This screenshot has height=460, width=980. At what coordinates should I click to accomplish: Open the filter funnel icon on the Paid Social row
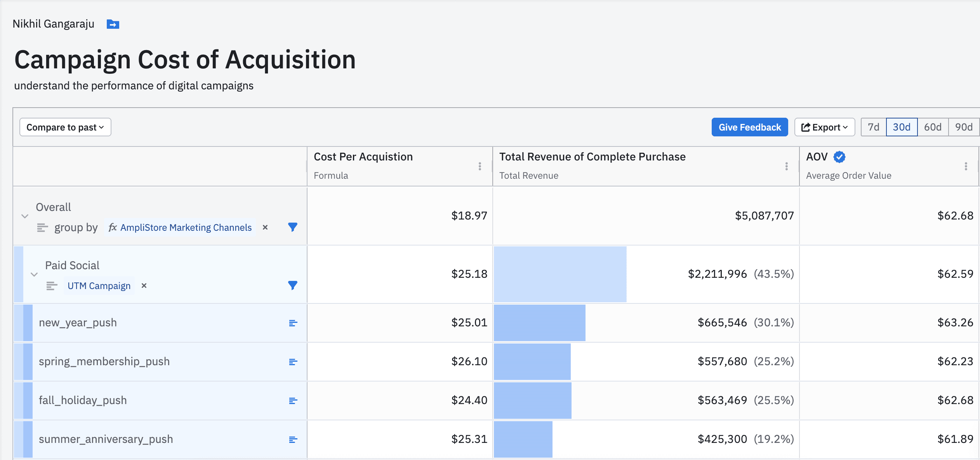point(293,286)
